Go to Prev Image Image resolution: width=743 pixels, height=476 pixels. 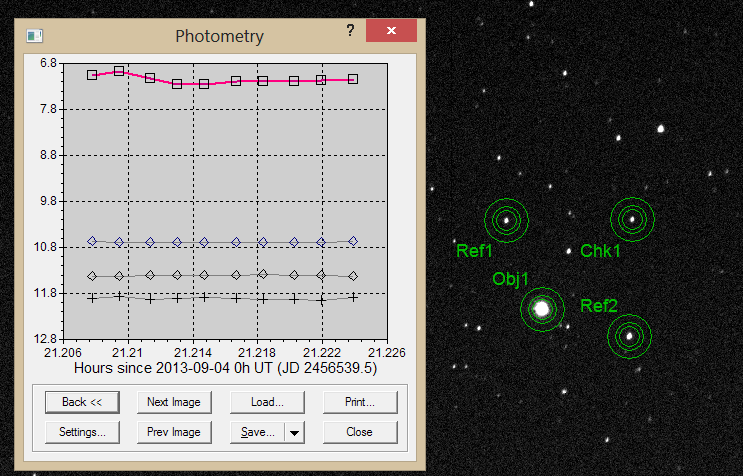click(173, 433)
